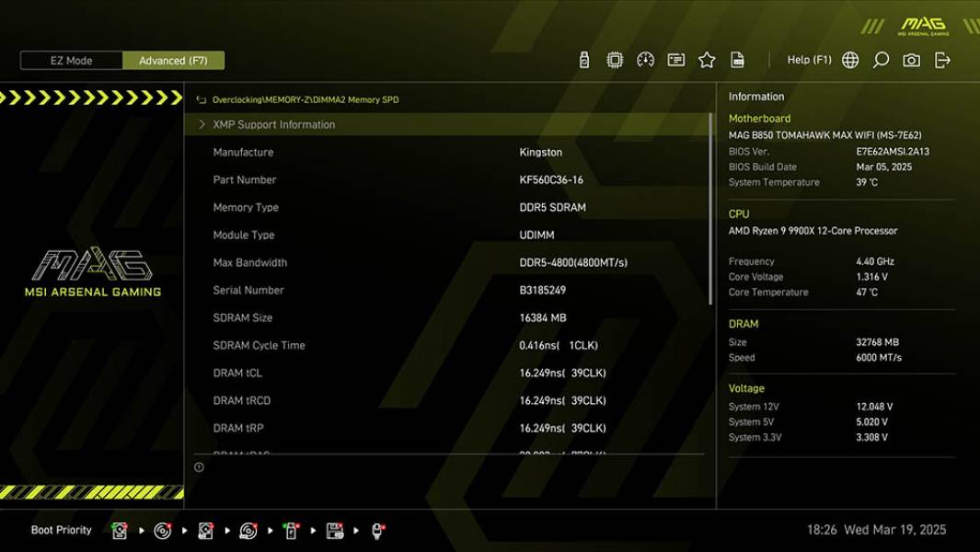980x552 pixels.
Task: Select USB CD/DVD boot device icon
Action: point(248,531)
